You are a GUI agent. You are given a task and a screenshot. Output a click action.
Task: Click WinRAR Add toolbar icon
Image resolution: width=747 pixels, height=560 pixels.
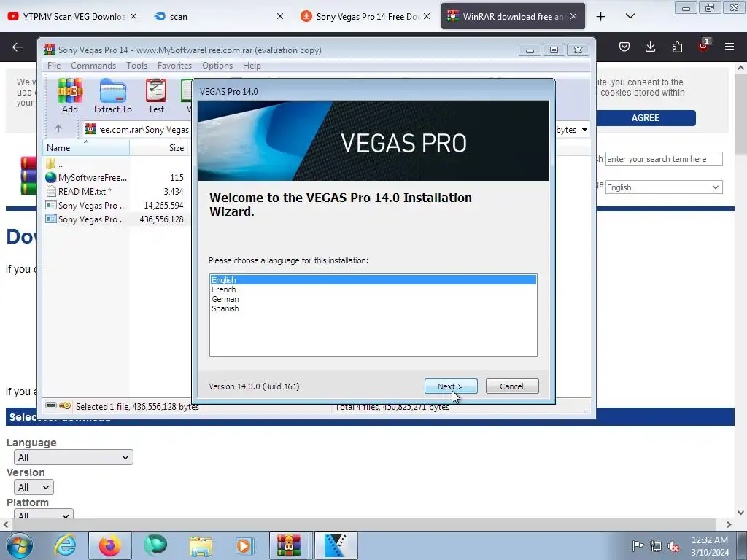click(70, 96)
